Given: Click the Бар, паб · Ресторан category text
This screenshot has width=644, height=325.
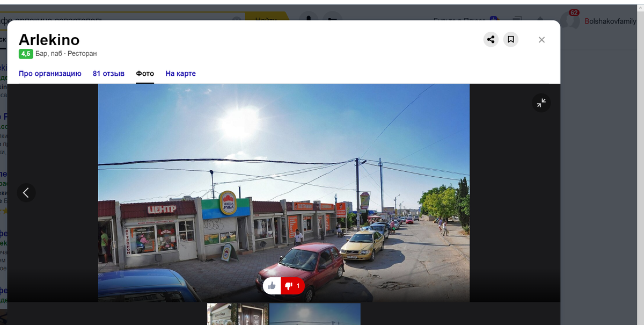Looking at the screenshot, I should point(66,54).
